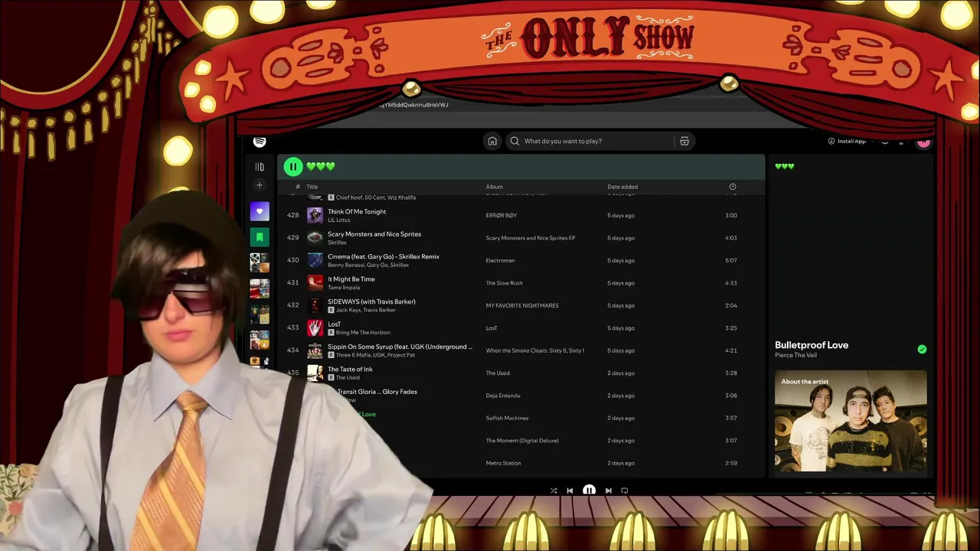The width and height of the screenshot is (980, 551).
Task: Open the Tame Impala artist link
Action: click(344, 288)
